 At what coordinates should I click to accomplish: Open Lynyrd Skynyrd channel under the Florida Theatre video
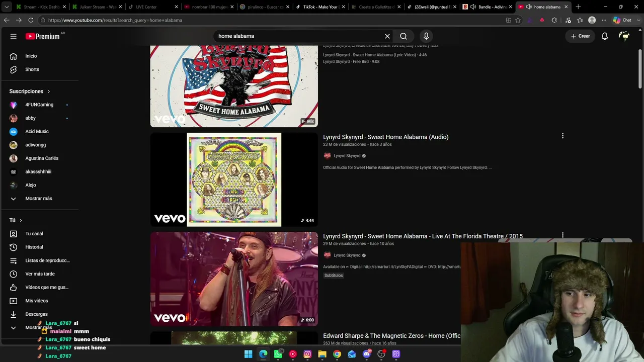coord(347,255)
